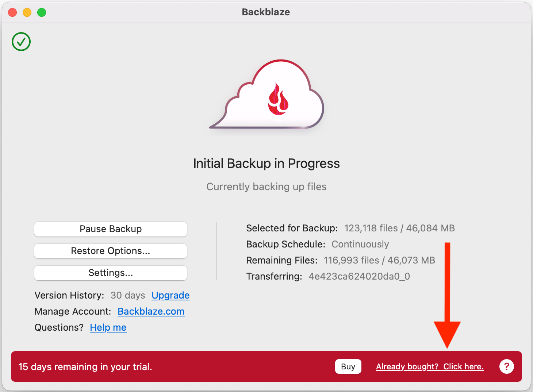Viewport: 533px width, 392px height.
Task: Click the Buy button
Action: 348,366
